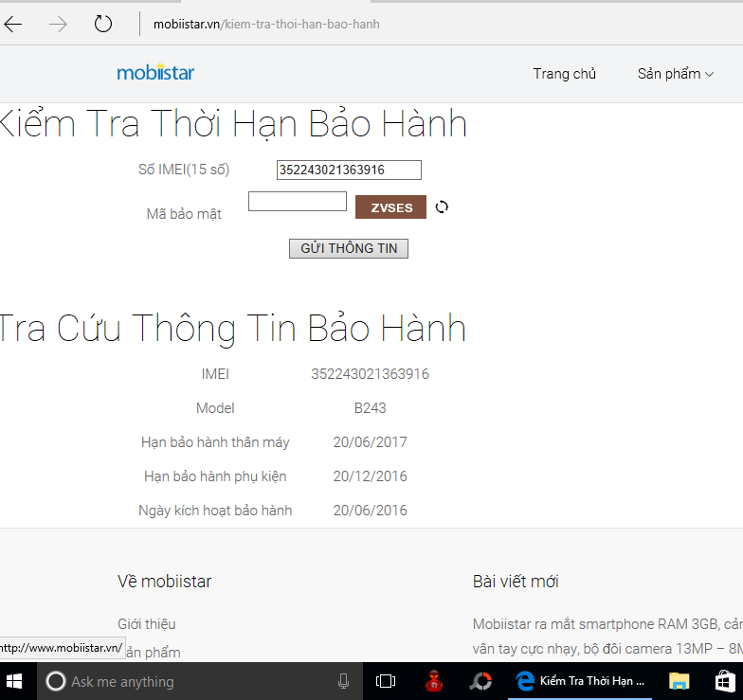Go back using the browser back arrow
743x700 pixels.
(13, 25)
